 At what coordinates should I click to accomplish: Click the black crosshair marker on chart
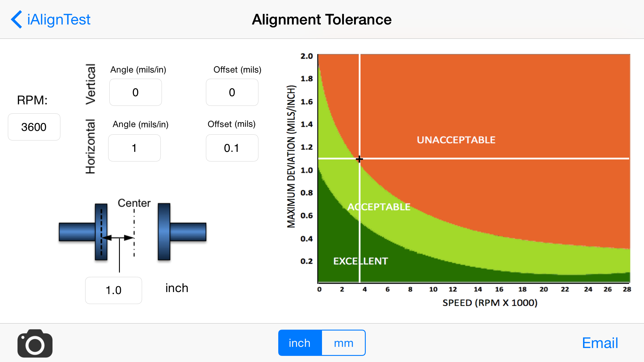[359, 159]
